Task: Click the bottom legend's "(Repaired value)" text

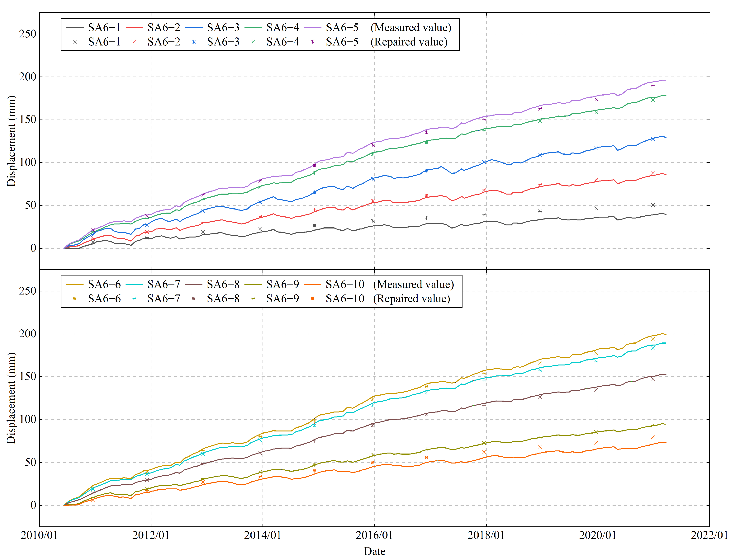Action: click(x=411, y=299)
